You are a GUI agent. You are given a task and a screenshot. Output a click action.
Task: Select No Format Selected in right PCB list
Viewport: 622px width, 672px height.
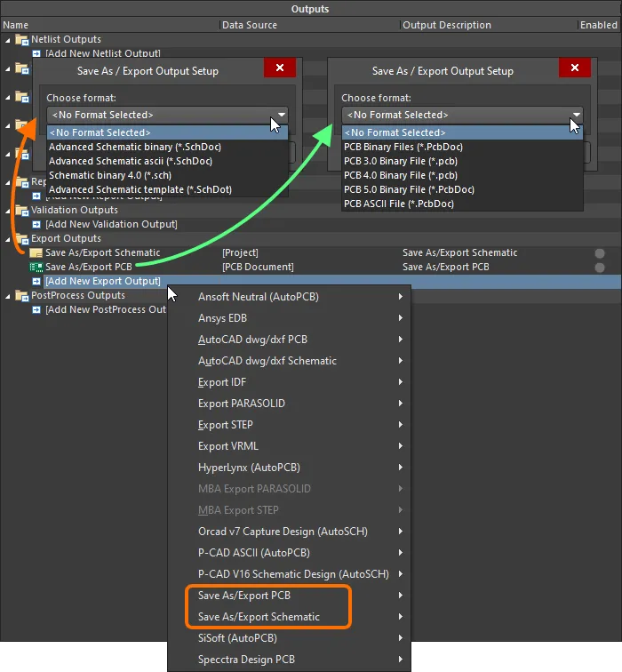tap(463, 132)
